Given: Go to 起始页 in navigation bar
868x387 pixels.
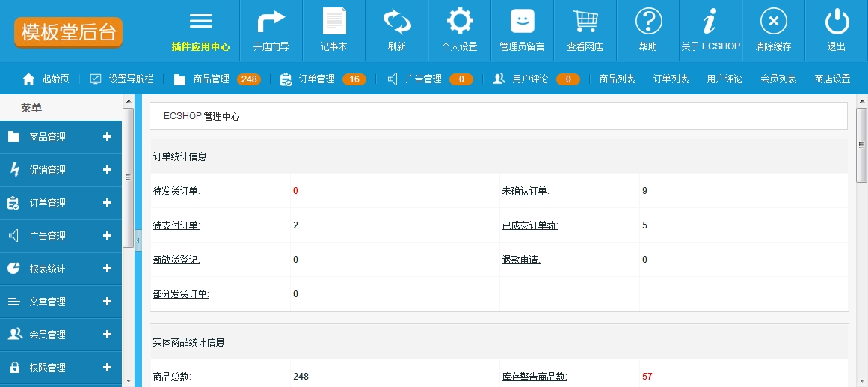Looking at the screenshot, I should [55, 79].
